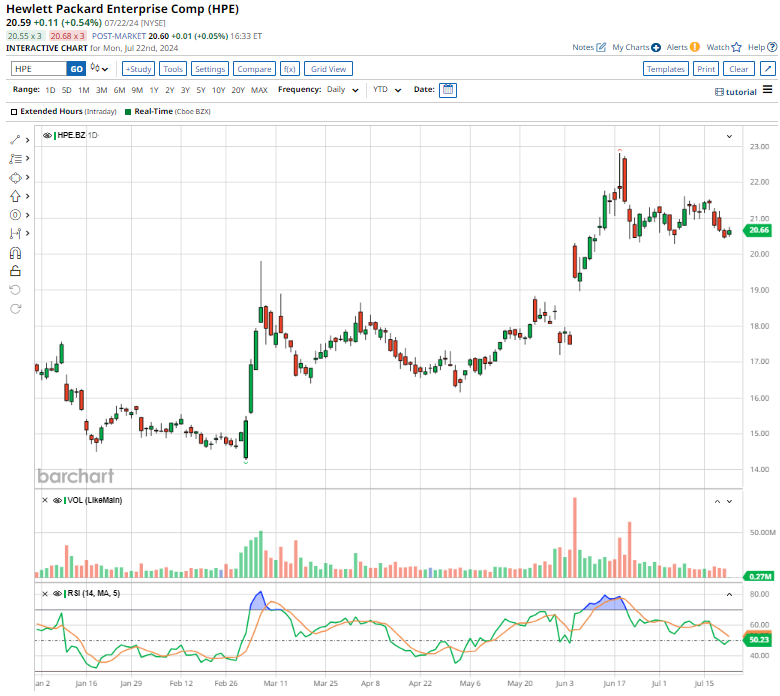
Task: Activate the magnet snap tool
Action: click(15, 252)
